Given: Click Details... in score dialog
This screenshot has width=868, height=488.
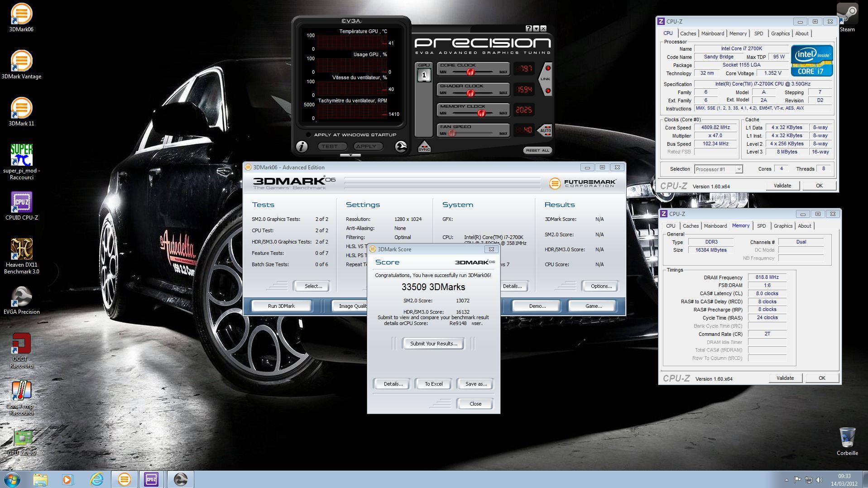Looking at the screenshot, I should pos(393,384).
